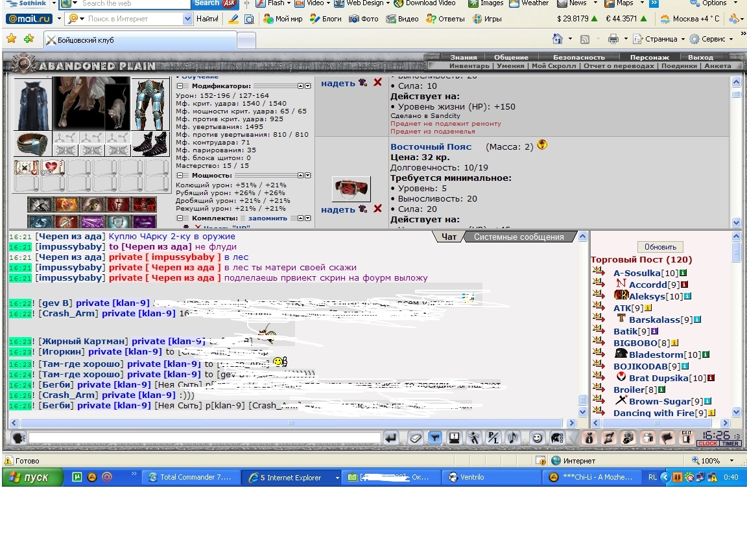
Task: Click the eraser icon to clear chat
Action: [x=416, y=437]
